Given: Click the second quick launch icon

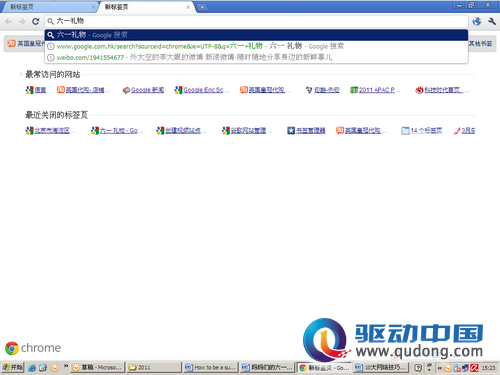Looking at the screenshot, I should [x=43, y=368].
